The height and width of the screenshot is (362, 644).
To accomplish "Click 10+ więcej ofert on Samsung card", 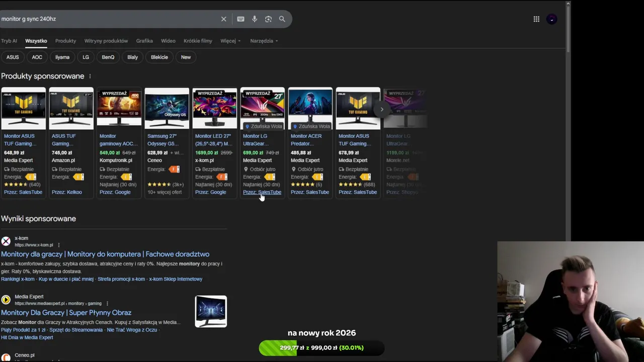I will (x=165, y=192).
